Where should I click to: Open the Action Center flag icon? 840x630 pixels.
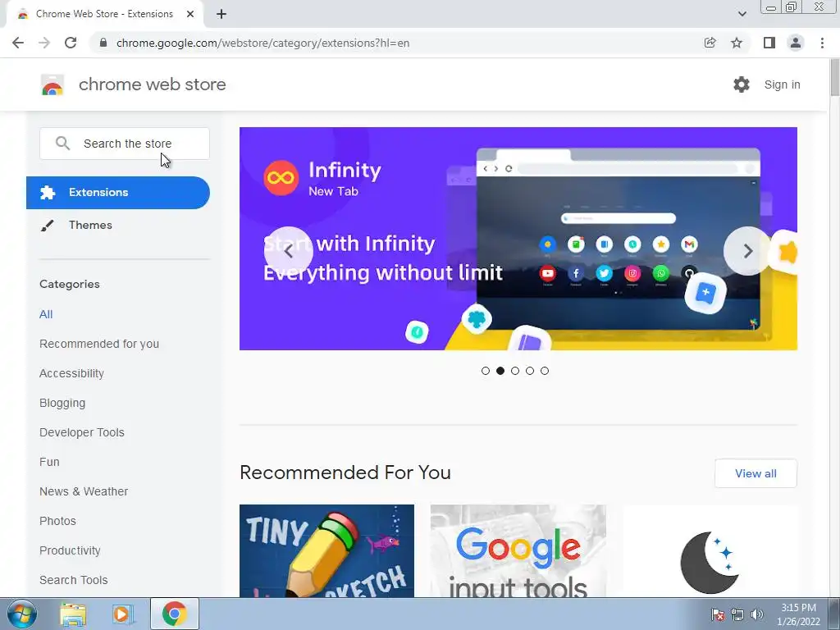[718, 614]
